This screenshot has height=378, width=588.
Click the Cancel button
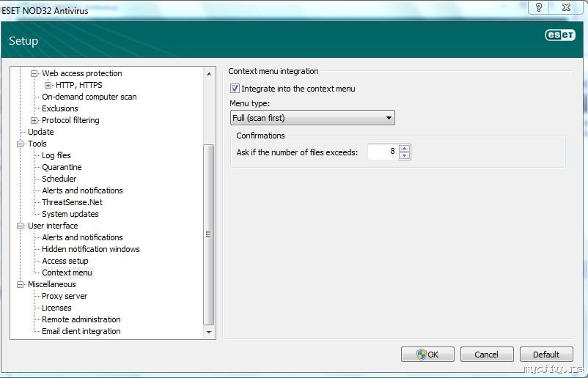[x=486, y=355]
